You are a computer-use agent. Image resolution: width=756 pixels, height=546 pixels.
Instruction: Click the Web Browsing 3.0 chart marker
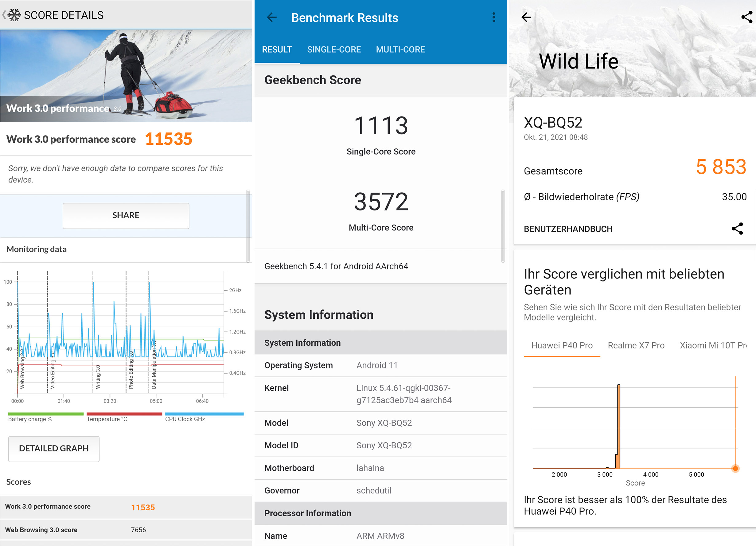click(22, 369)
